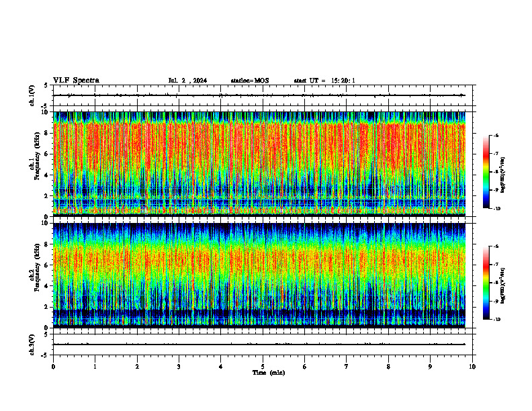Click the "Time (min)" x-axis label
The image size is (532, 411).
click(x=269, y=373)
